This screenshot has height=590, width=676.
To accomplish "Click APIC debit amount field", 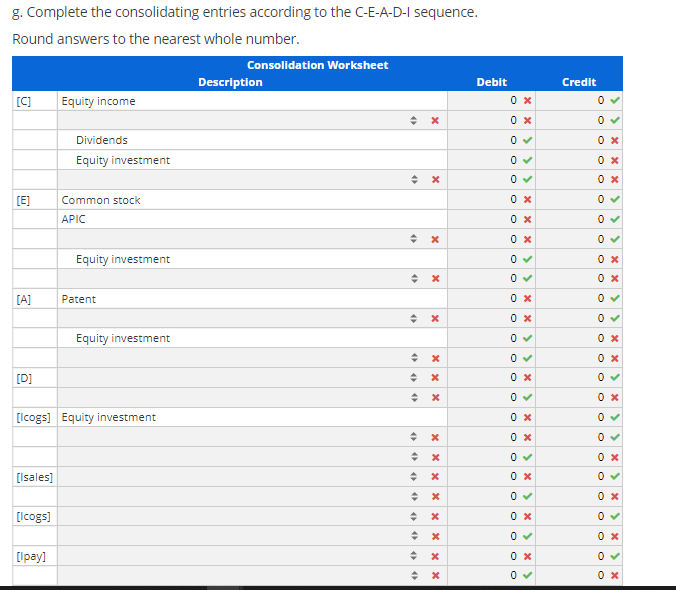I will [x=491, y=219].
